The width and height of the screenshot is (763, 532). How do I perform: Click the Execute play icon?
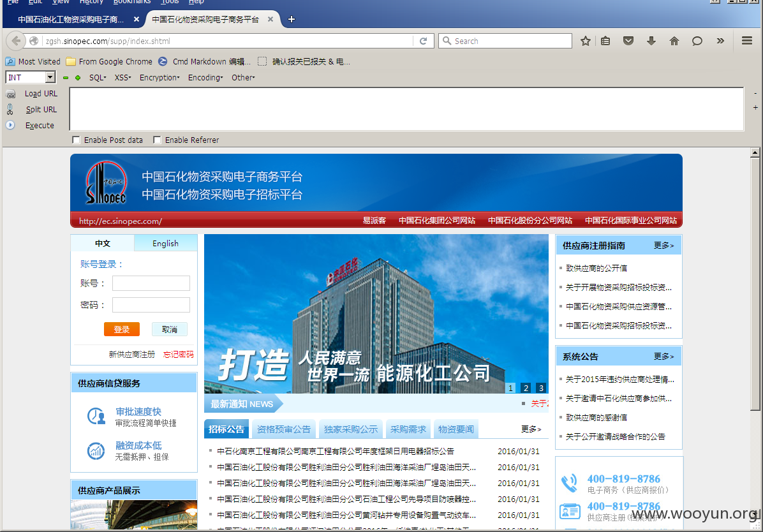tap(10, 125)
